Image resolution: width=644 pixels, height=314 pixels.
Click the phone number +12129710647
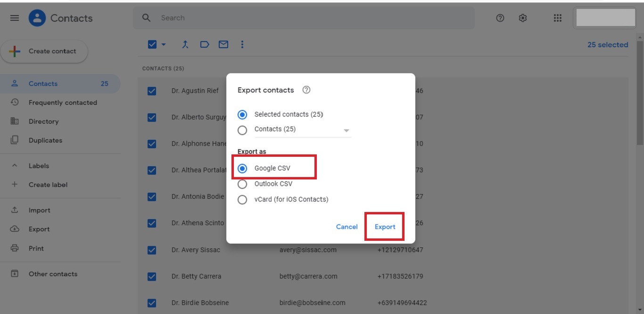[x=400, y=250]
